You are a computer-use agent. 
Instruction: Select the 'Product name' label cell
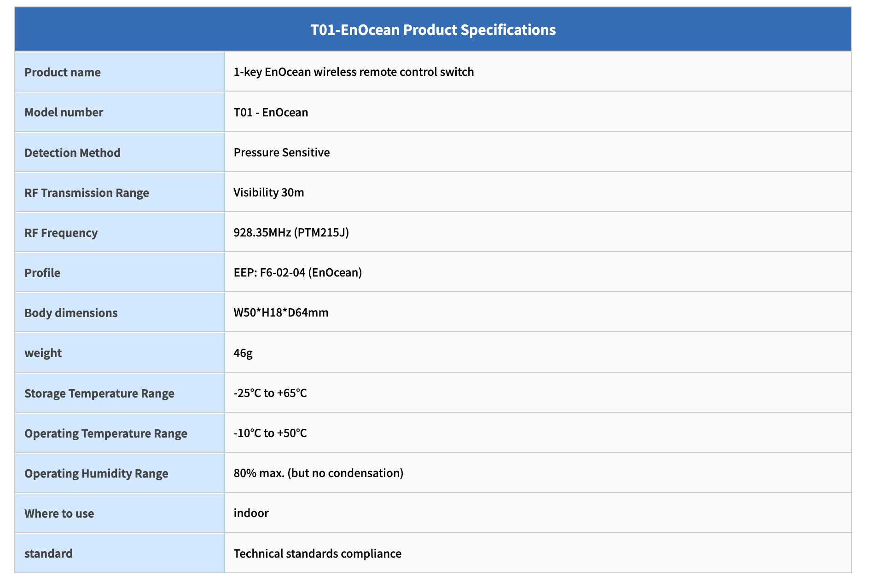point(120,72)
